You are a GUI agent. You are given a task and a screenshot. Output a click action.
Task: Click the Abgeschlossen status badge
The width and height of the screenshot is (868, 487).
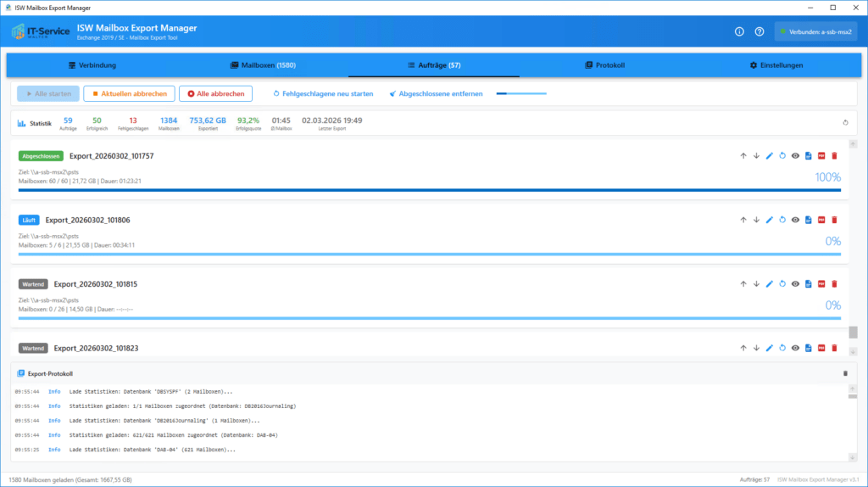pyautogui.click(x=41, y=156)
